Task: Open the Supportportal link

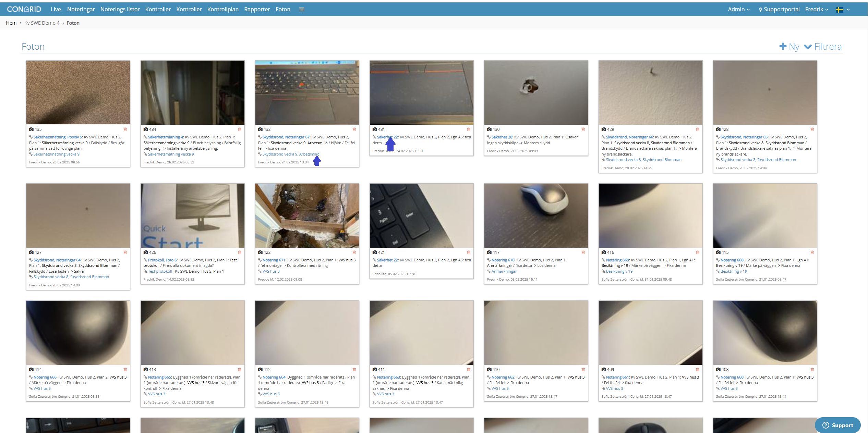Action: coord(779,10)
